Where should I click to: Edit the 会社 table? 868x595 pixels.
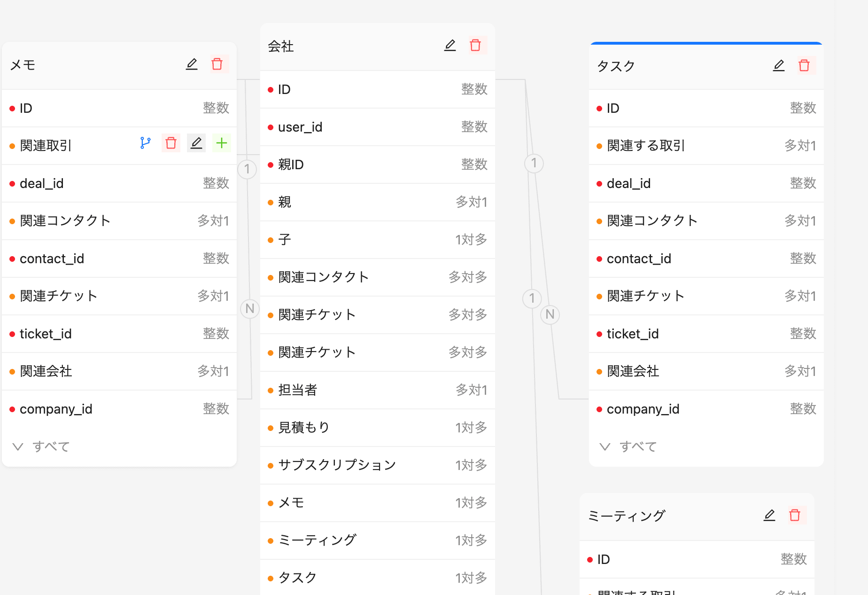point(450,45)
